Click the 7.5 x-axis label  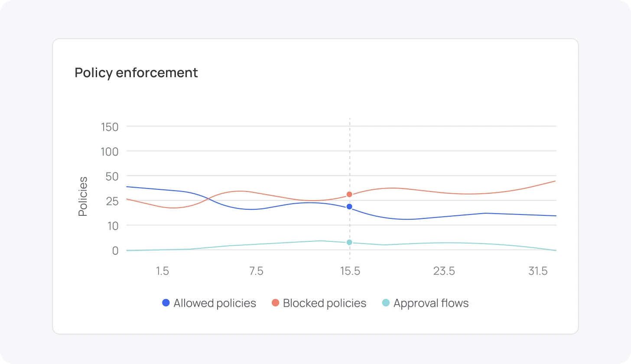256,271
